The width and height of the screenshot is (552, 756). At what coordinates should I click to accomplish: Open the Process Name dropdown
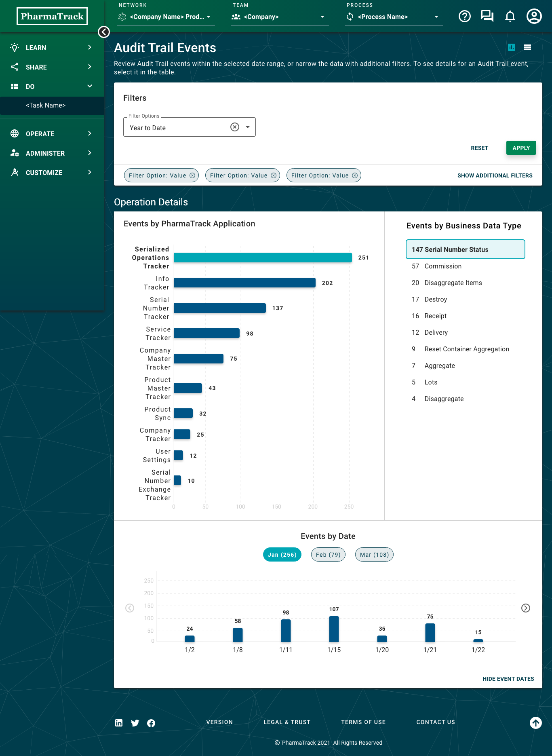394,17
